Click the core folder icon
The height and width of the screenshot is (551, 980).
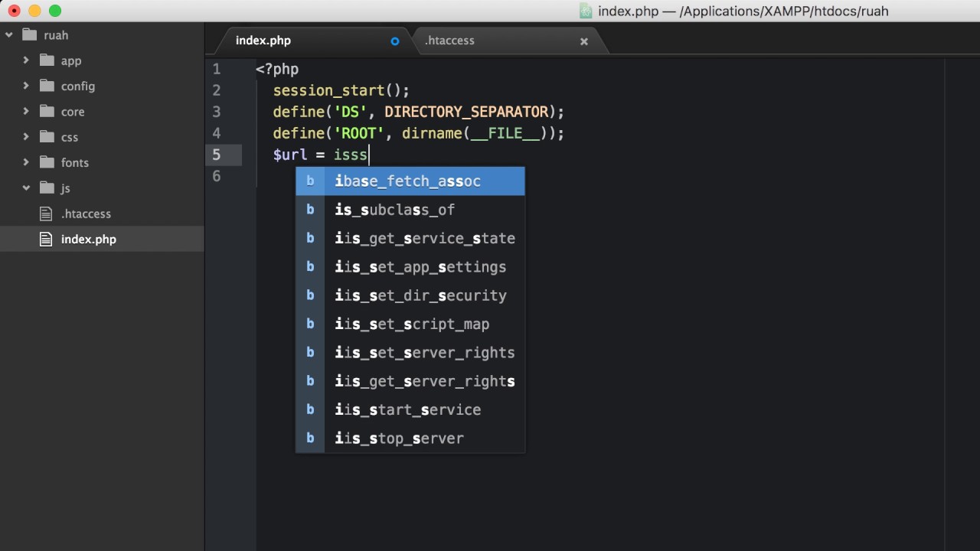tap(47, 111)
